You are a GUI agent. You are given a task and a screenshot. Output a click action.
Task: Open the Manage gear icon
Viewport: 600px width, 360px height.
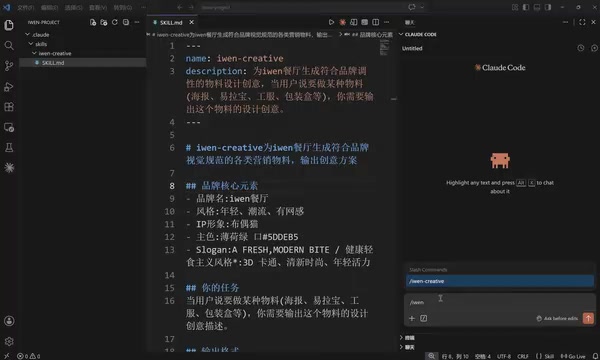pos(9,341)
